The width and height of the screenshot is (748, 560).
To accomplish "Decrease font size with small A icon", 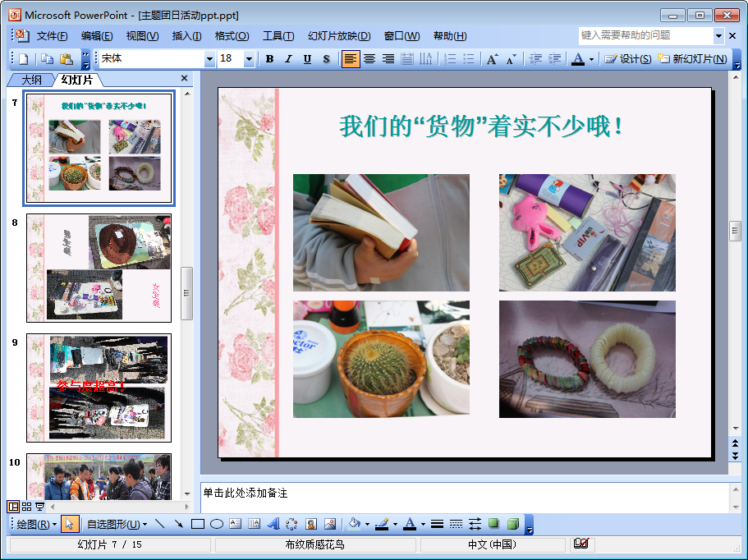I will pos(511,58).
